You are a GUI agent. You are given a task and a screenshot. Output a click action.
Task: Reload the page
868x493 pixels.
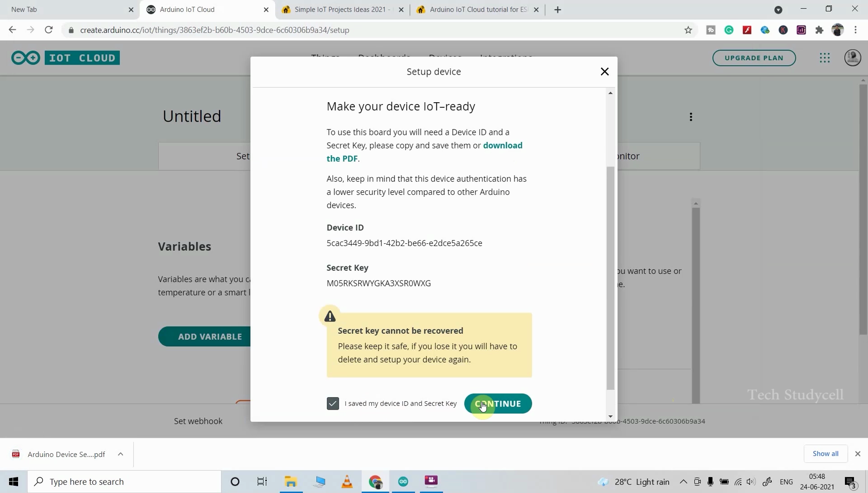(x=48, y=30)
